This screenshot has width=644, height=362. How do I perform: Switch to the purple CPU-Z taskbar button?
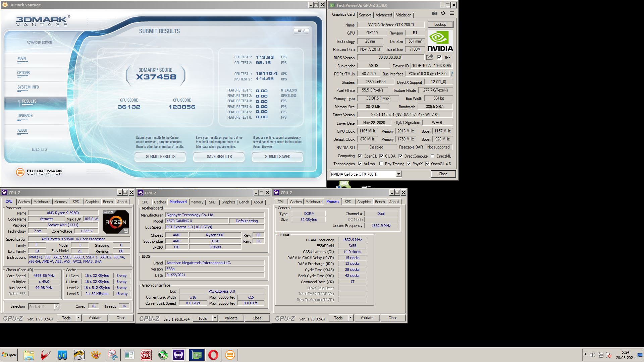coord(178,355)
